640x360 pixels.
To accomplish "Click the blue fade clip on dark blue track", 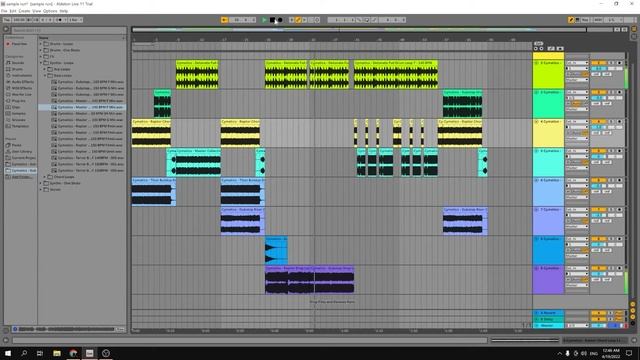I will tap(276, 250).
